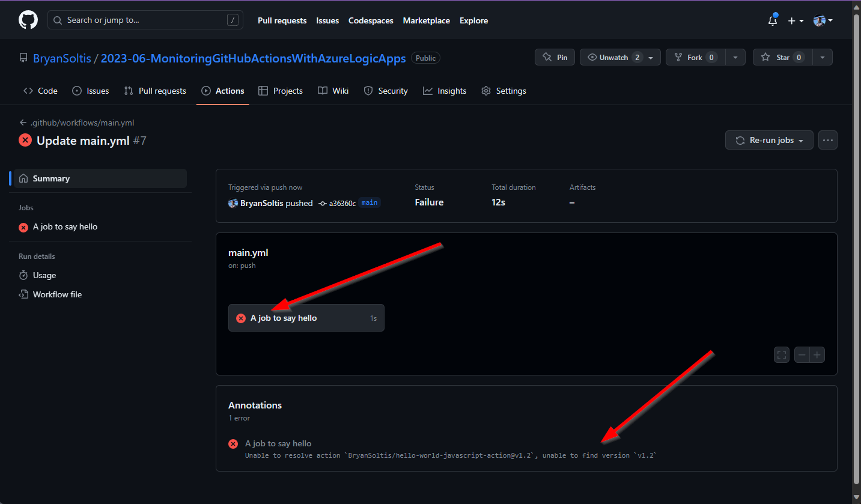Zoom out workflow graph with minus button
The image size is (861, 504).
[x=802, y=355]
